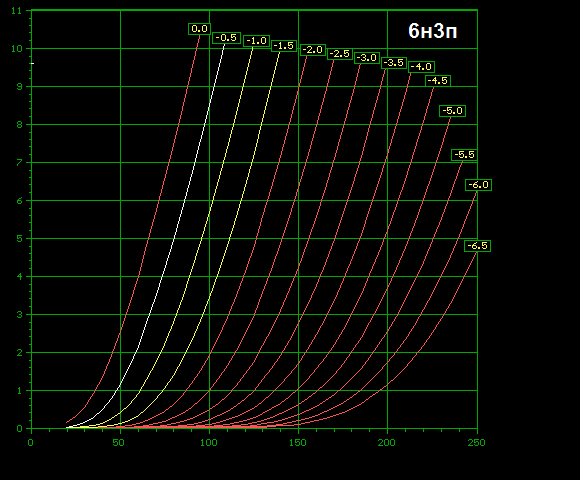Viewport: 580px width, 480px height.
Task: Click the y-axis value 8
Action: (x=19, y=125)
